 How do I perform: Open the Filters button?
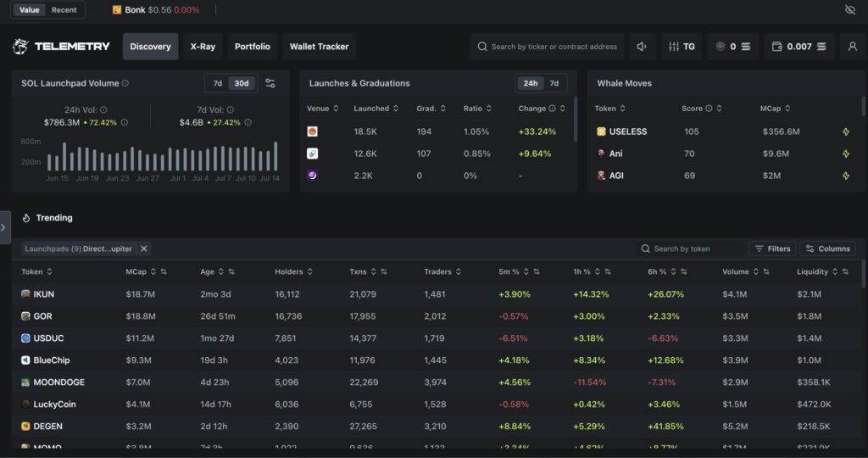pyautogui.click(x=772, y=249)
